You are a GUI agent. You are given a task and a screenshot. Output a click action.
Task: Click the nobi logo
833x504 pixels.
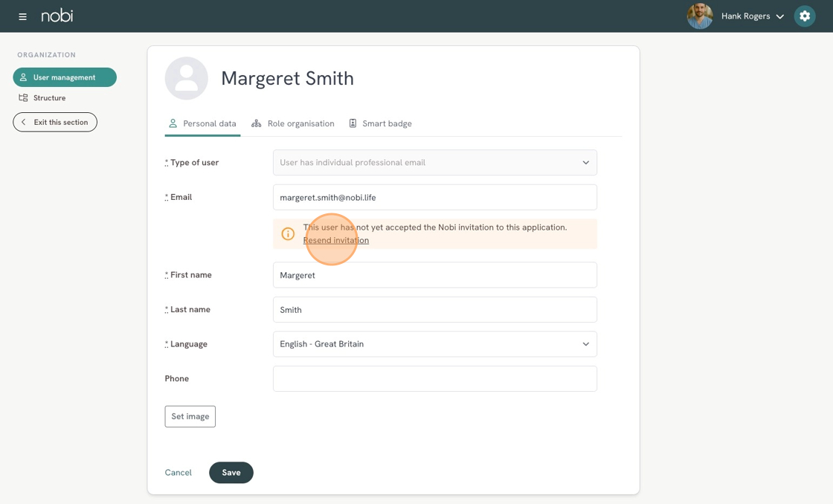(x=57, y=16)
